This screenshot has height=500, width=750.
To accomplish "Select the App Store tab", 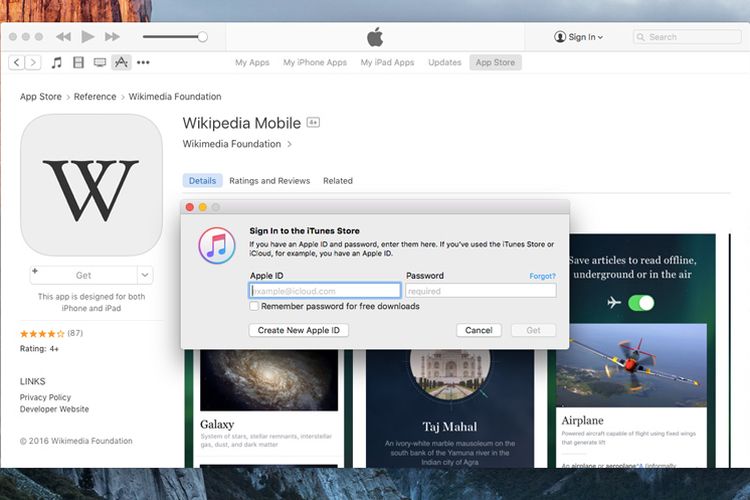I will point(495,62).
